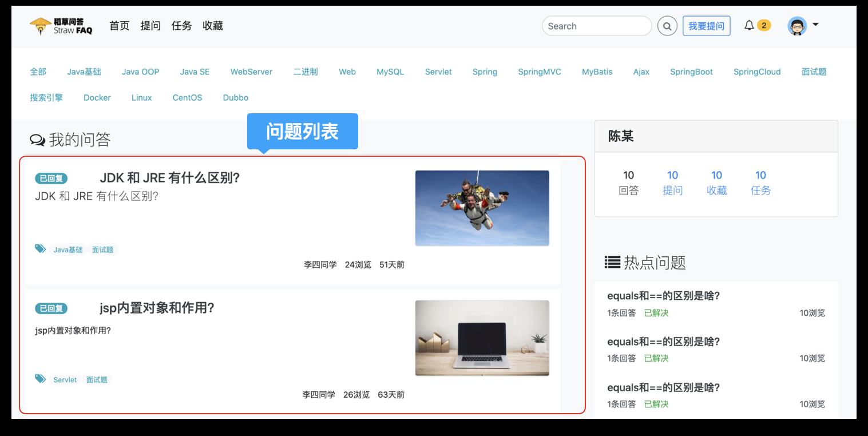Screen dimensions: 868x436
Task: Select the Docker category
Action: 97,97
